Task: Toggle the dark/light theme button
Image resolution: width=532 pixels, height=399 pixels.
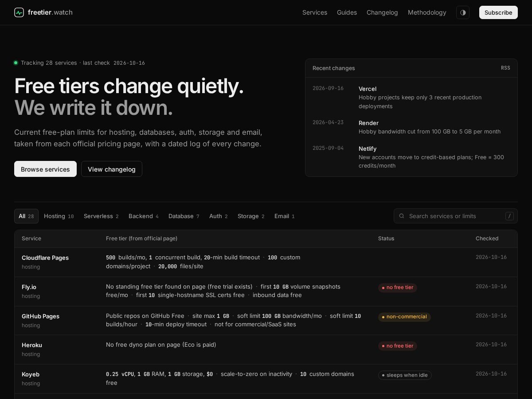Action: point(463,12)
